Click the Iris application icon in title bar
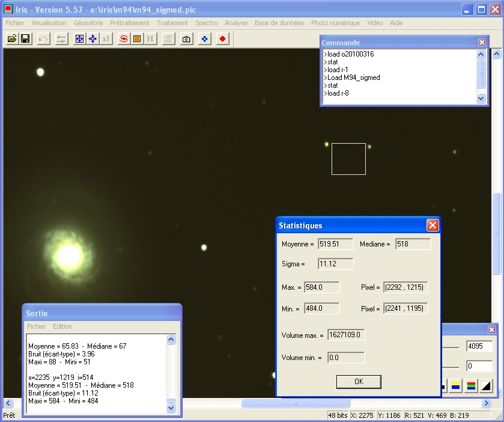Screen dimensions: 504x422 [8, 10]
